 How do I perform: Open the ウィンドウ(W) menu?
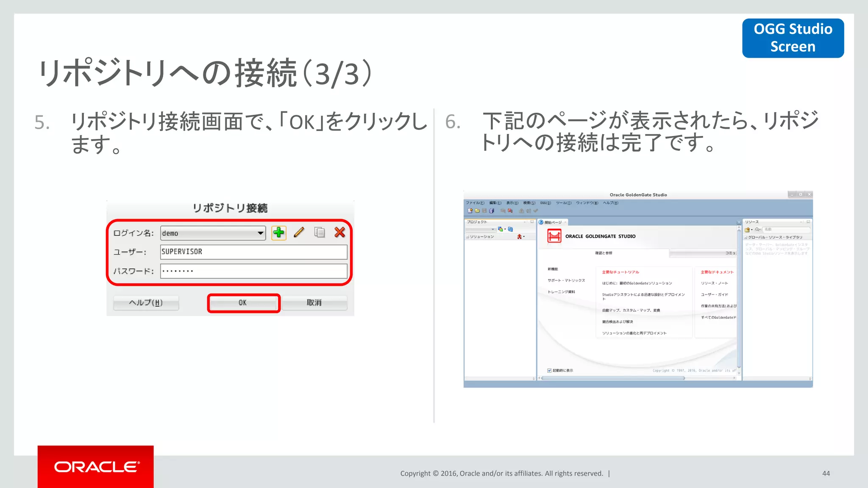click(587, 203)
